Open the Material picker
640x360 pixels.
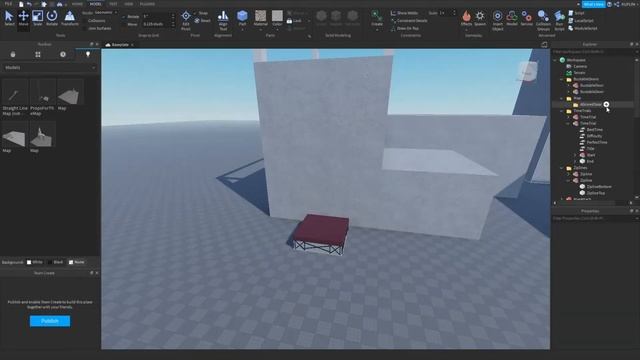pyautogui.click(x=260, y=18)
